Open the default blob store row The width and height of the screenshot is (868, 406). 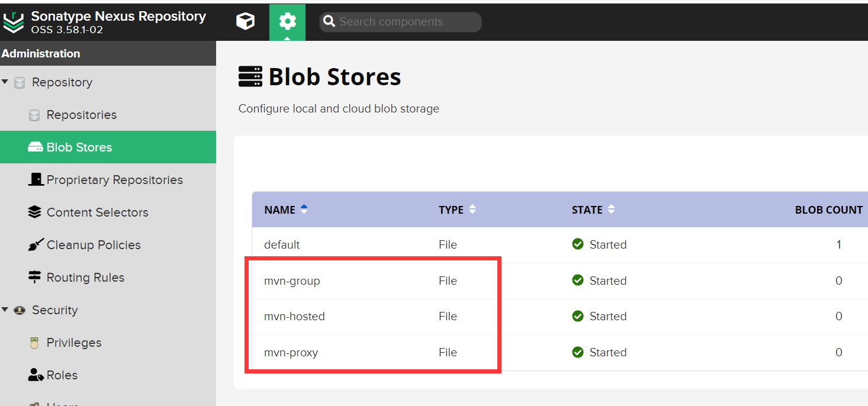click(282, 245)
